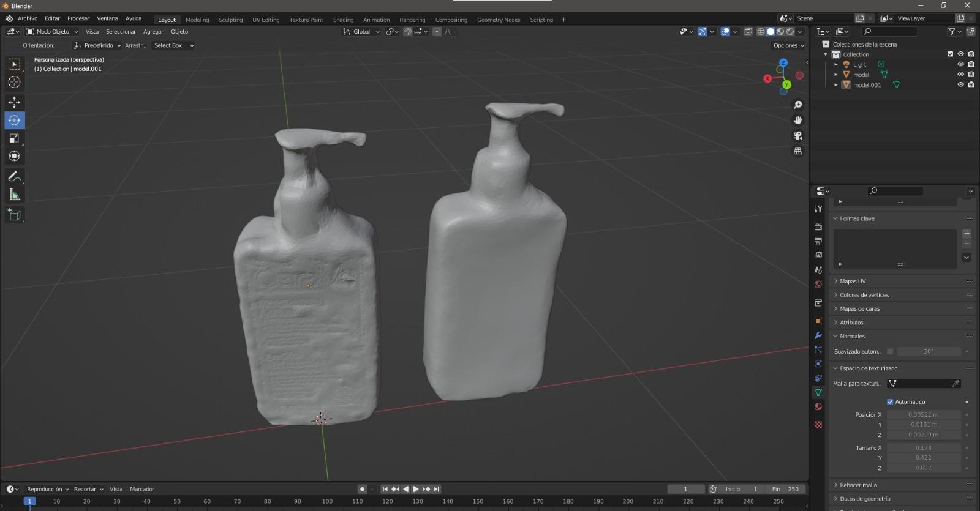Enable Suavizado autom... checkbox
980x511 pixels.
click(x=890, y=351)
